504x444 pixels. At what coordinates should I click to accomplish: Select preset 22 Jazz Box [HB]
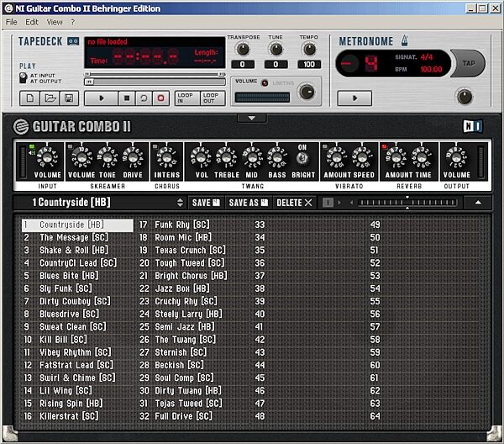tap(193, 288)
